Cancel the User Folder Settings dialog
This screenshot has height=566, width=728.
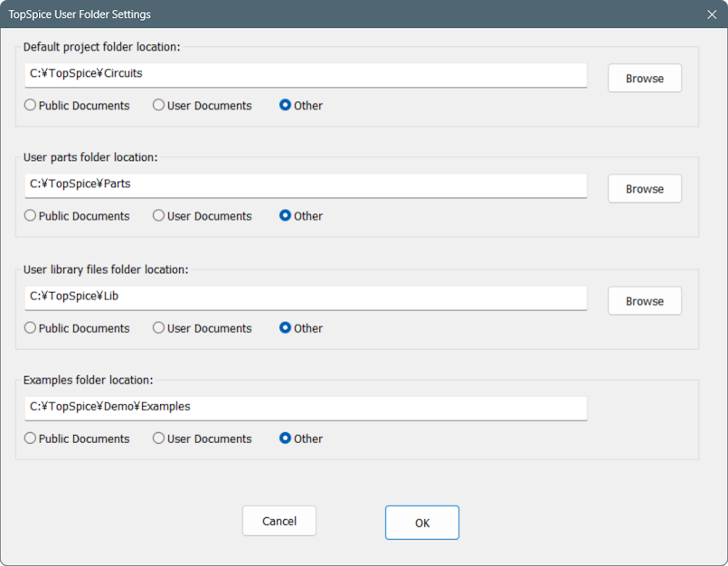tap(279, 521)
